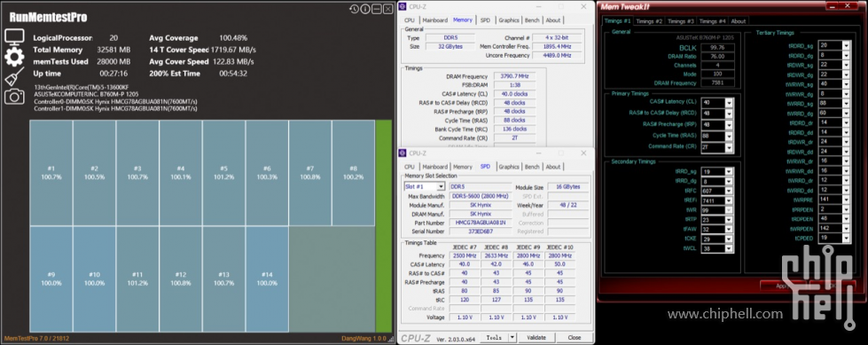Select test tile #11 at 101.2%
Image resolution: width=868 pixels, height=345 pixels.
tap(137, 279)
